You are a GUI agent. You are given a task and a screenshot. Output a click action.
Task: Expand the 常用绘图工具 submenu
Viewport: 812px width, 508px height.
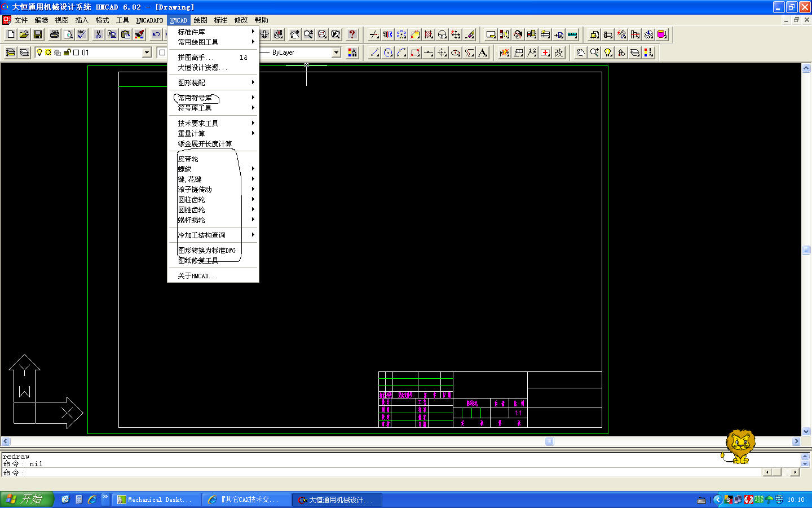tap(213, 42)
